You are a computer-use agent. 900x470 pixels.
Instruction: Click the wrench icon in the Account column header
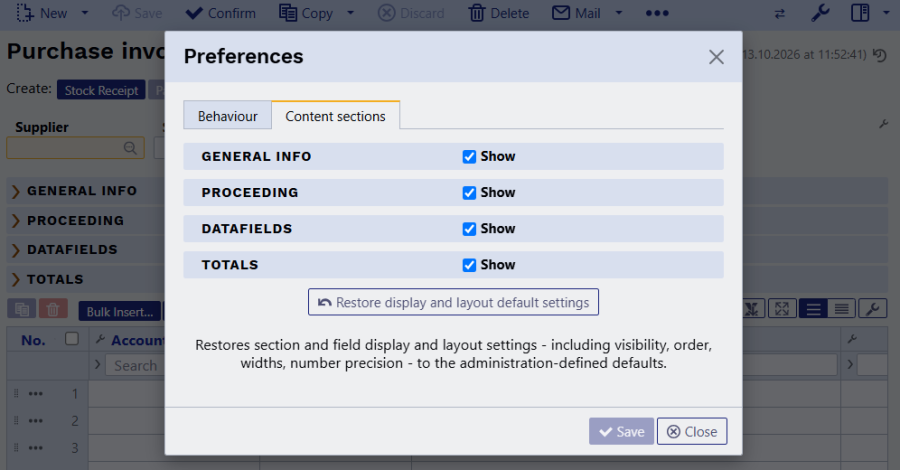pyautogui.click(x=100, y=339)
